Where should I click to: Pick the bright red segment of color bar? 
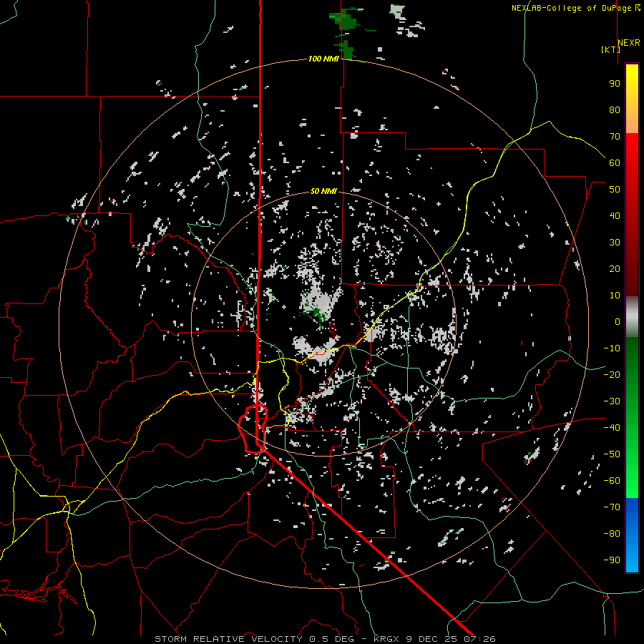[632, 152]
